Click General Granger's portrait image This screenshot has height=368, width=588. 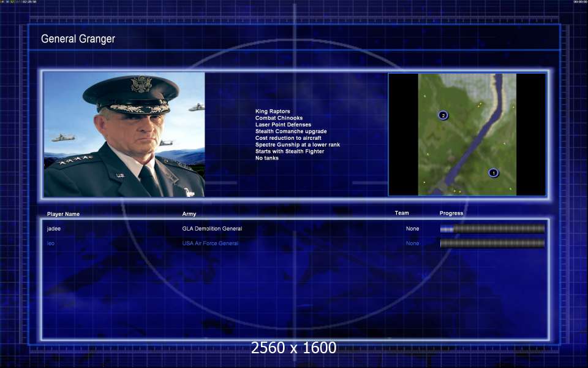tap(124, 134)
